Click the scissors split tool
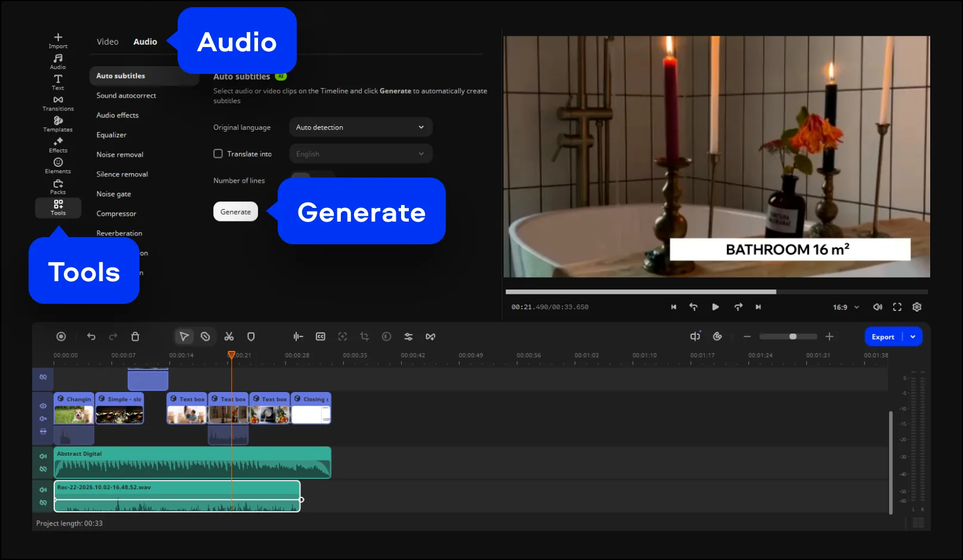Viewport: 963px width, 560px height. tap(229, 337)
